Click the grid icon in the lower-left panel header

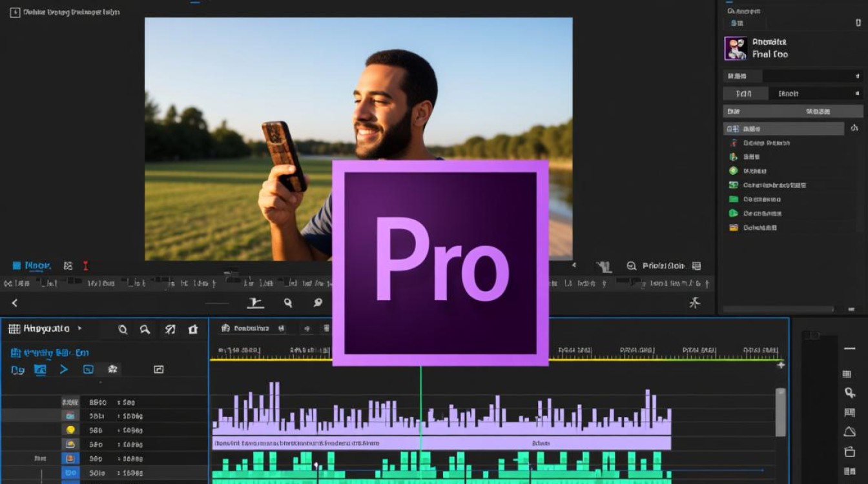(x=14, y=329)
